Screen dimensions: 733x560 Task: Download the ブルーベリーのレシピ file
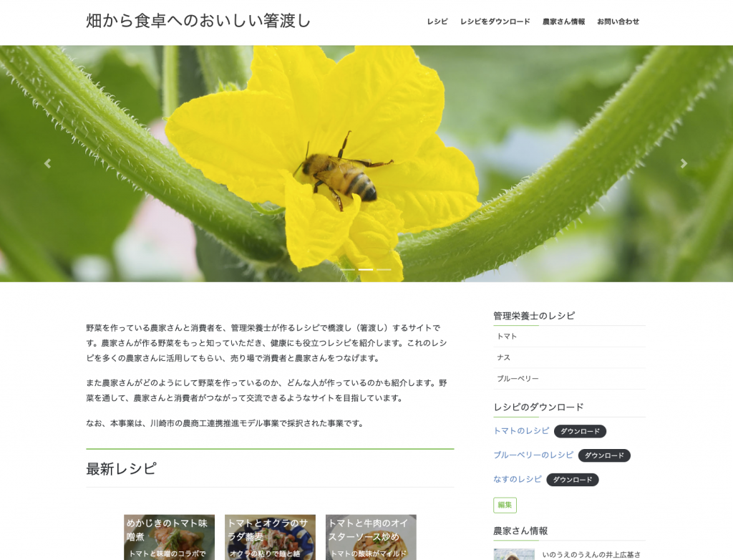604,455
